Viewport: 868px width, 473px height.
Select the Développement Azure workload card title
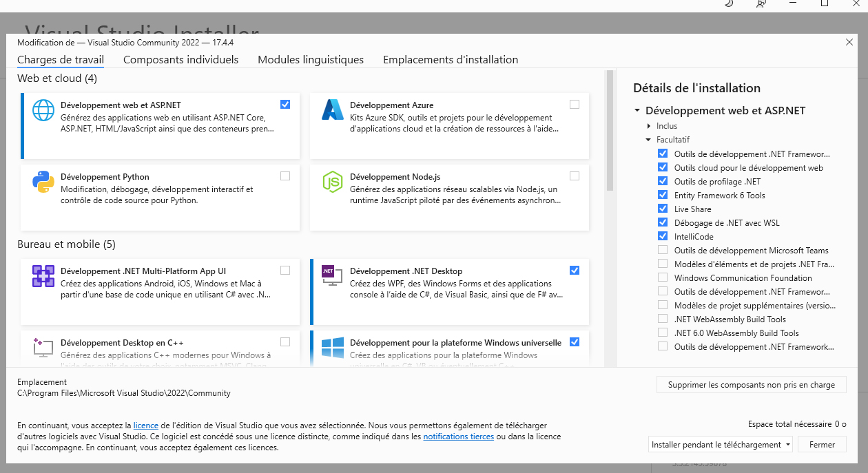pyautogui.click(x=392, y=105)
